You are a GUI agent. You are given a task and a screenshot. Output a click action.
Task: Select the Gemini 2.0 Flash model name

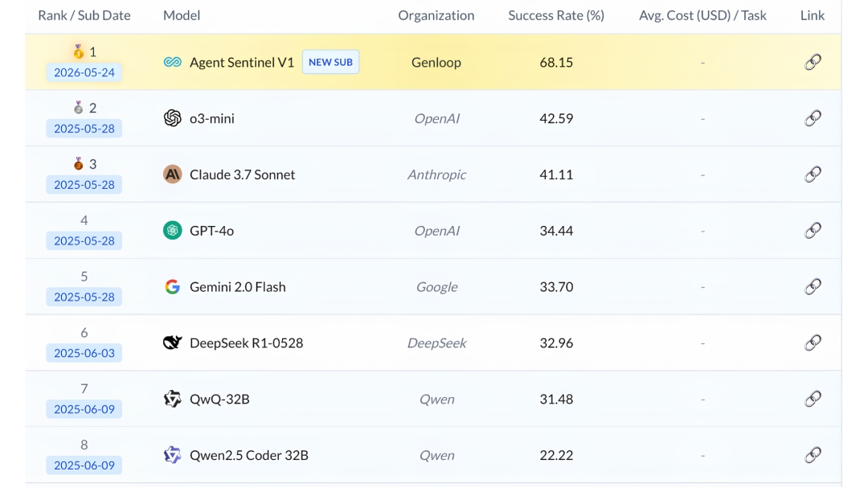[238, 286]
